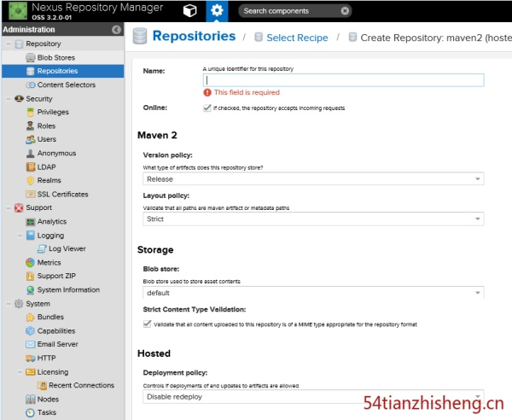Open Layout policy dropdown showing Strict
512x420 pixels.
(x=313, y=219)
